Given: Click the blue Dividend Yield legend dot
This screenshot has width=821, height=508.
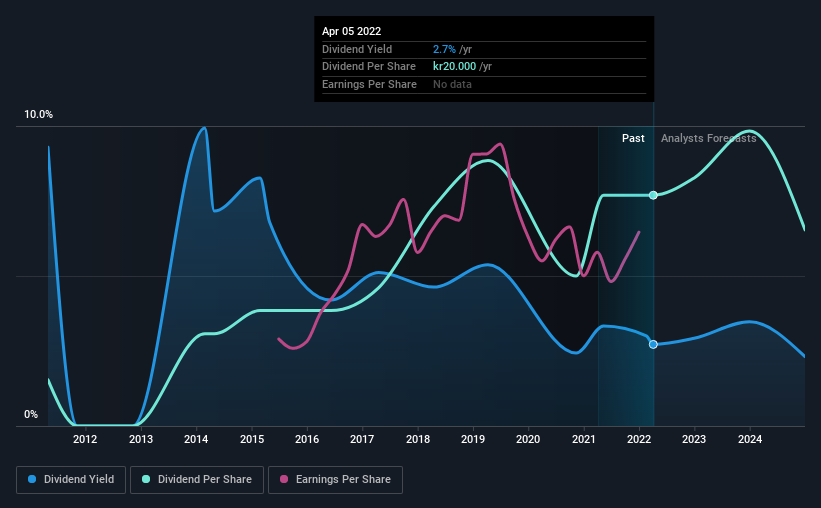Looking at the screenshot, I should 32,479.
